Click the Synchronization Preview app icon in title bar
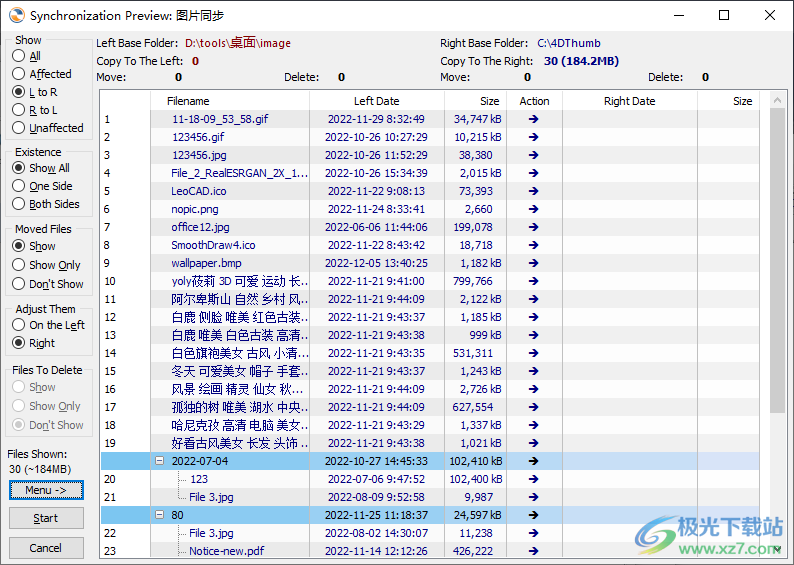Image resolution: width=794 pixels, height=565 pixels. 17,15
